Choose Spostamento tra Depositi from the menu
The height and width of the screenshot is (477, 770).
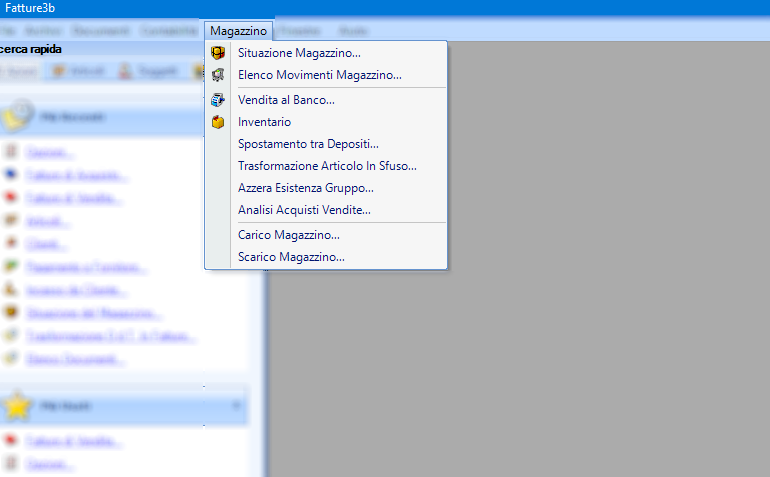308,144
